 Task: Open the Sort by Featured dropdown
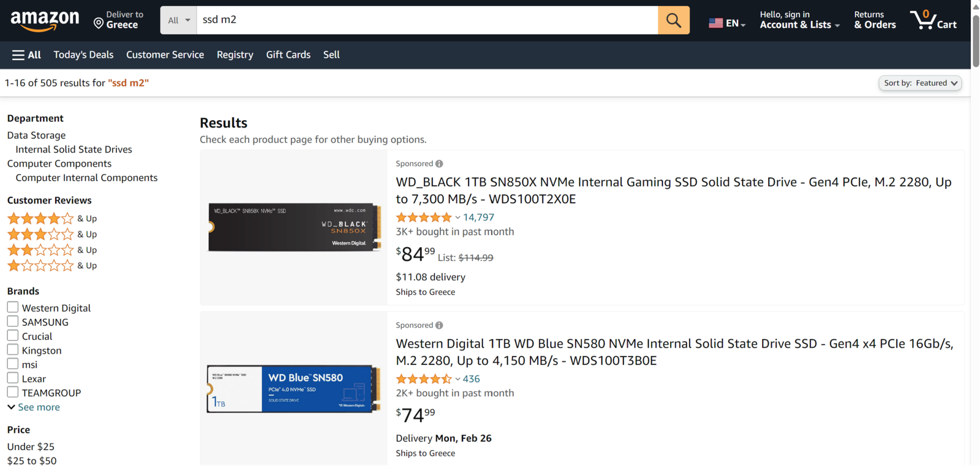[919, 83]
